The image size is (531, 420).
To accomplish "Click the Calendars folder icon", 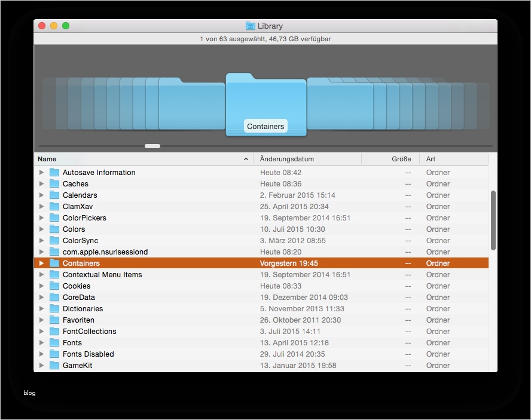I will coord(54,195).
